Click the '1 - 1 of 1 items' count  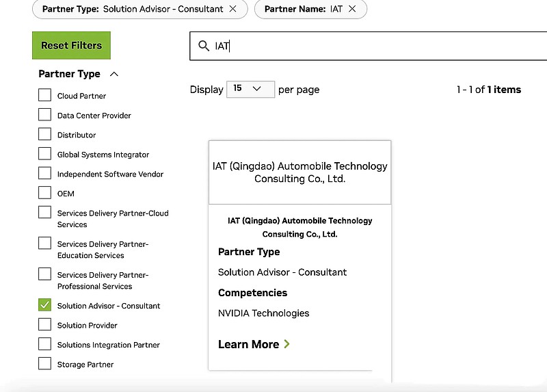pos(489,90)
